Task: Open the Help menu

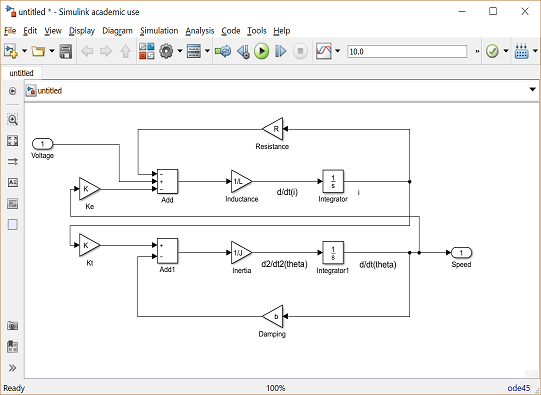Action: (x=282, y=31)
